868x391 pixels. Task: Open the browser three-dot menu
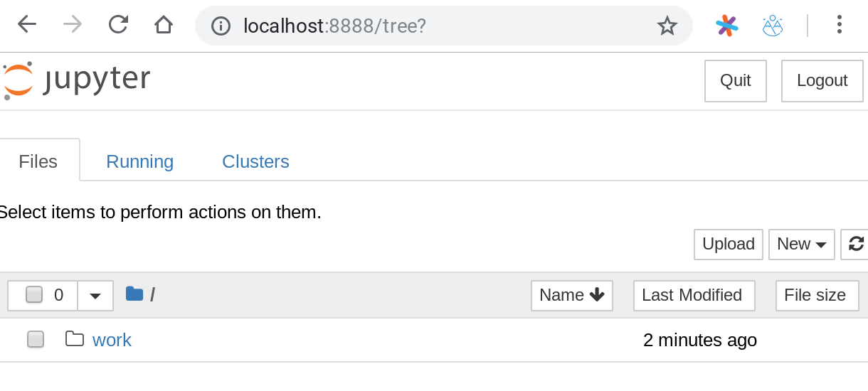tap(840, 25)
